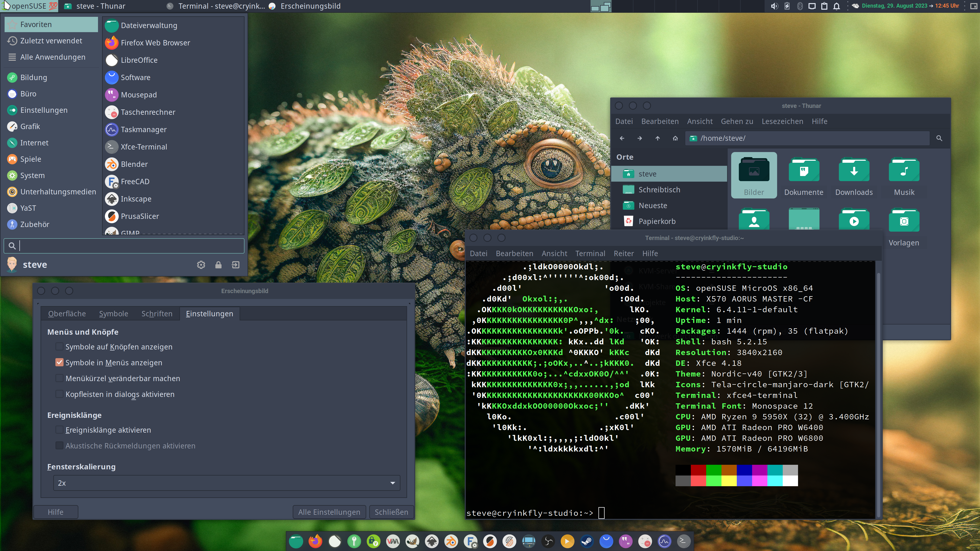Open the Alle Anwendungen category
This screenshot has height=551, width=980.
[53, 57]
